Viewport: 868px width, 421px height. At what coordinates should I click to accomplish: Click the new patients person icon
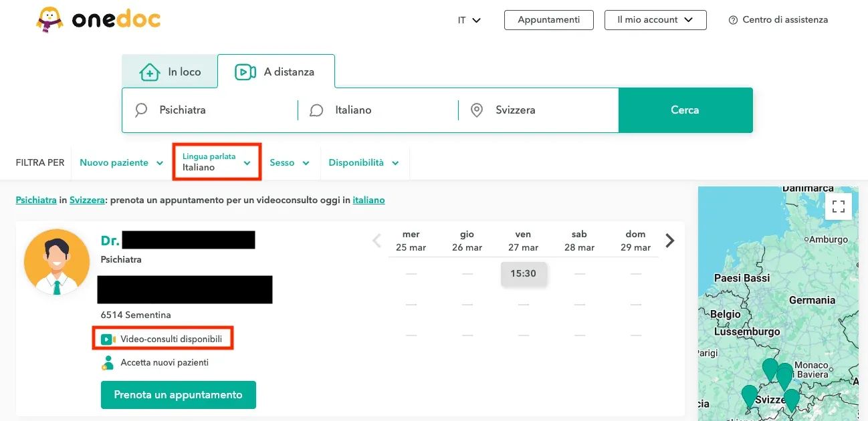pyautogui.click(x=107, y=363)
